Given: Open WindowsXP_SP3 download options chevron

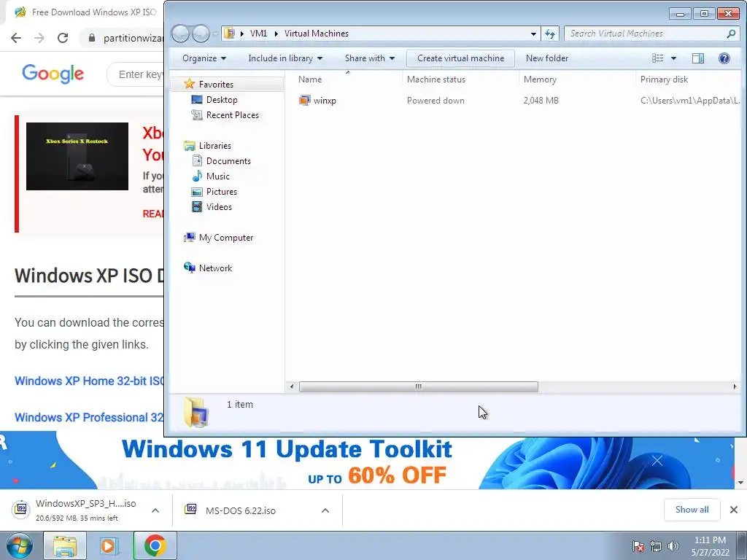Looking at the screenshot, I should (155, 510).
